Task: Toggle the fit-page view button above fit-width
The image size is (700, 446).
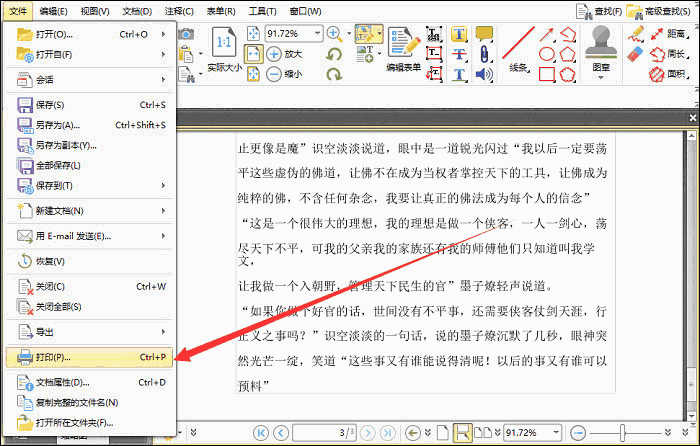Action: point(253,34)
